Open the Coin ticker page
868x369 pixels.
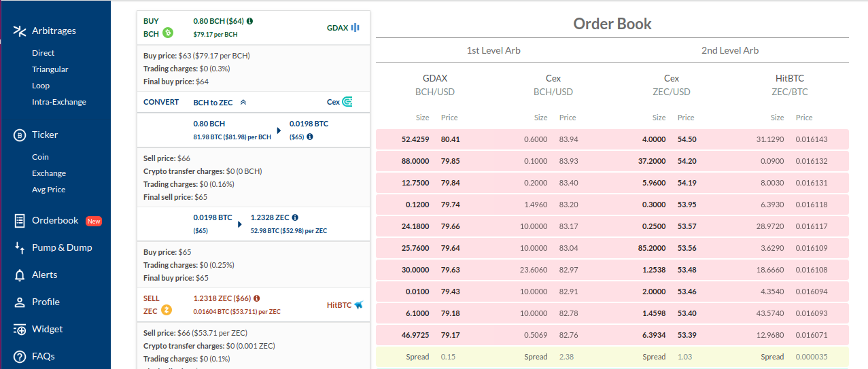40,157
